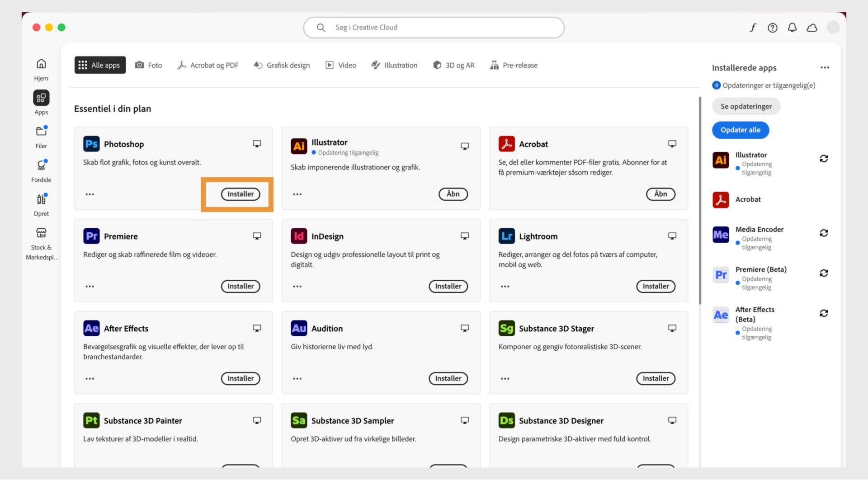
Task: Open the user profile avatar
Action: (833, 28)
